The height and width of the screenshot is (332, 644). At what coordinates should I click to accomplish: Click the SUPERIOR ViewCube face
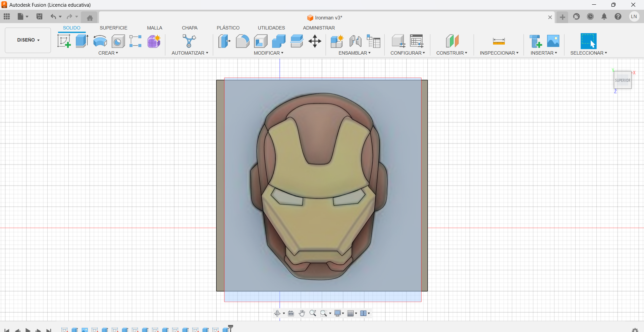pos(623,80)
